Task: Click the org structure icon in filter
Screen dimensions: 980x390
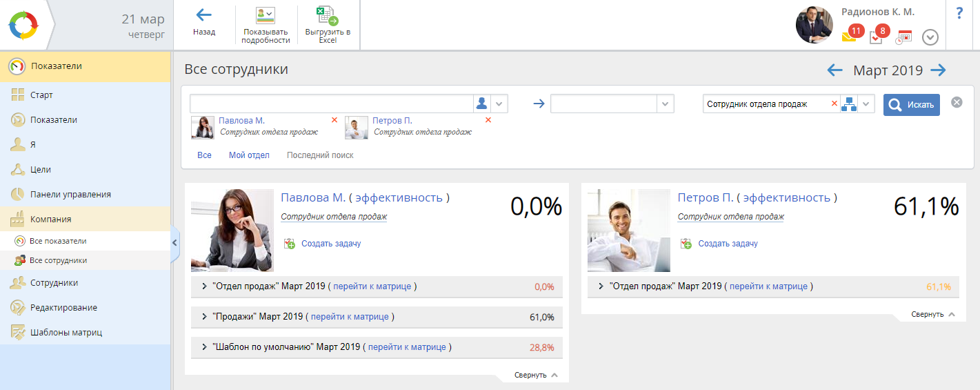Action: pyautogui.click(x=848, y=104)
